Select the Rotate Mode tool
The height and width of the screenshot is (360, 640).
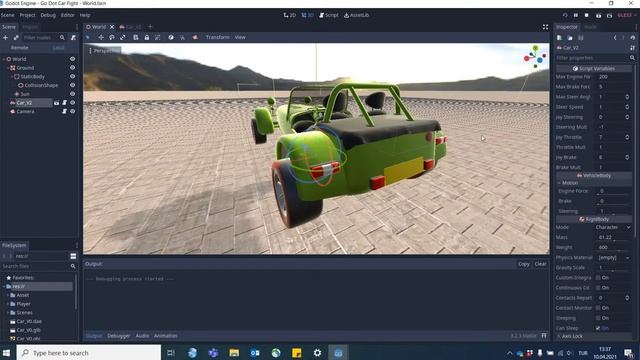(x=111, y=37)
